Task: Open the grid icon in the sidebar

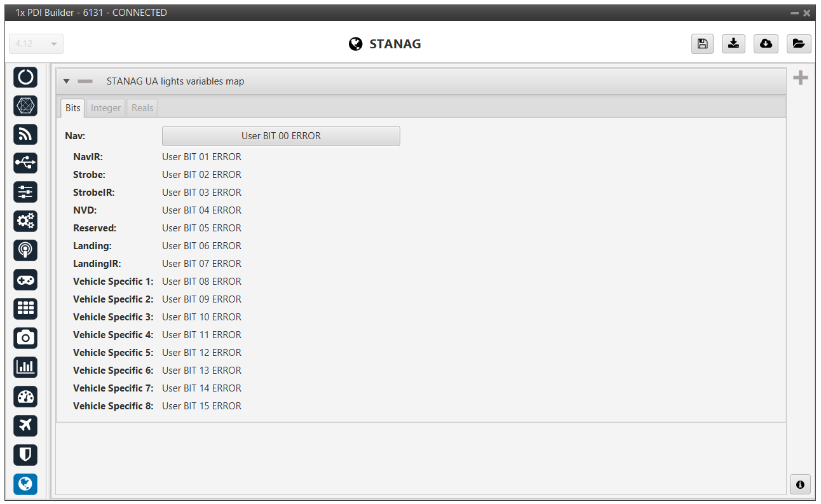Action: (25, 309)
